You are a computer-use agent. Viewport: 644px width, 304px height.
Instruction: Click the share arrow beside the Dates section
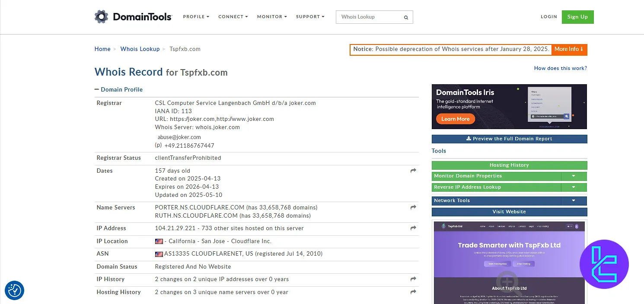pyautogui.click(x=413, y=171)
